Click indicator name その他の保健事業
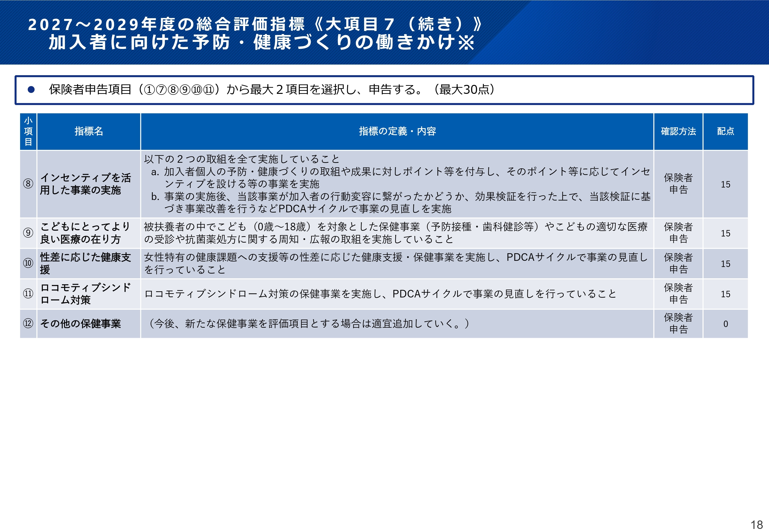This screenshot has width=769, height=532. (80, 323)
